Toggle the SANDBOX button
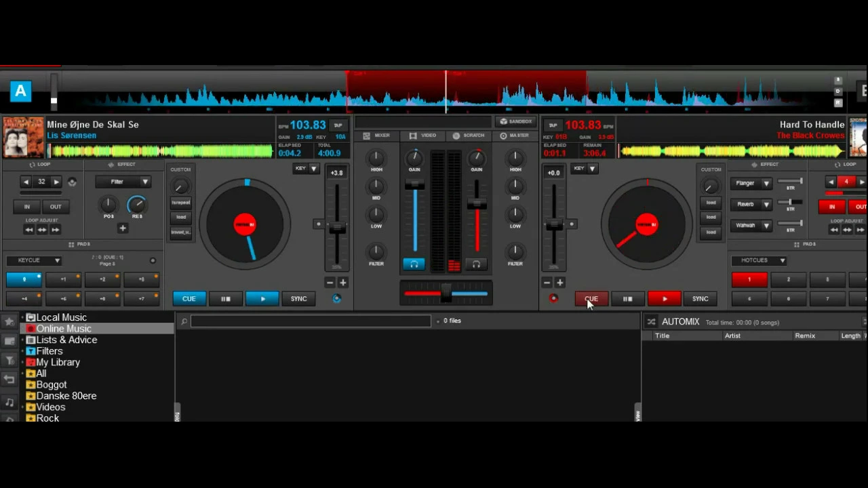This screenshot has height=488, width=868. (x=515, y=121)
